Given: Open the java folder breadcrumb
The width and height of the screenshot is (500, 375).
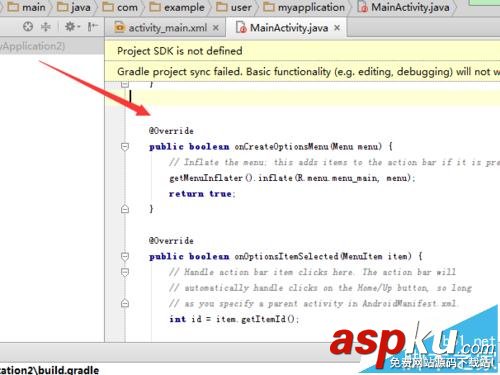Looking at the screenshot, I should click(x=74, y=7).
